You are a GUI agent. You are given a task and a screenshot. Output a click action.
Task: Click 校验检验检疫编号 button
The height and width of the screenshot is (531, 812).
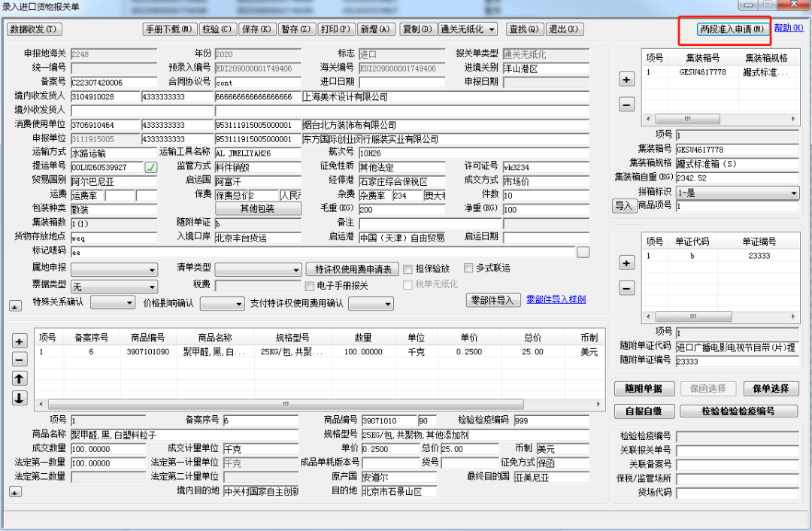[x=738, y=411]
